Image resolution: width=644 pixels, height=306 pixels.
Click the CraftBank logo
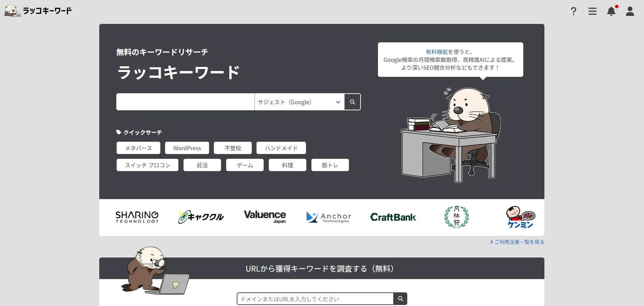coord(393,217)
